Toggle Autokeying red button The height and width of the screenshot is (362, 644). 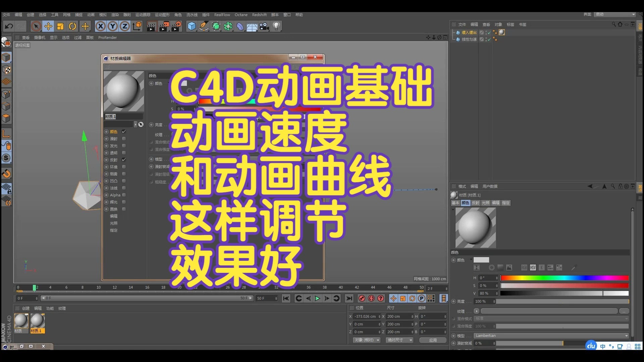(371, 298)
